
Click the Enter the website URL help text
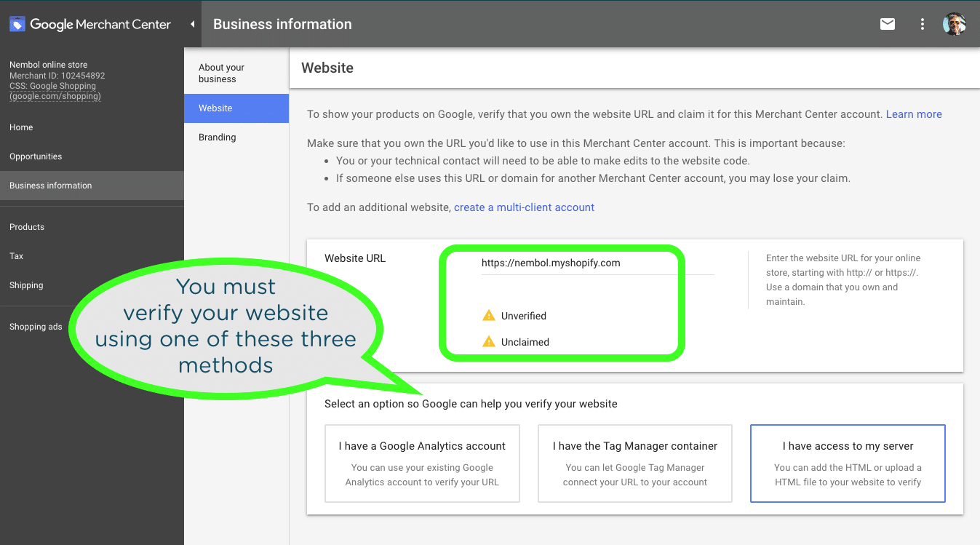pyautogui.click(x=843, y=279)
